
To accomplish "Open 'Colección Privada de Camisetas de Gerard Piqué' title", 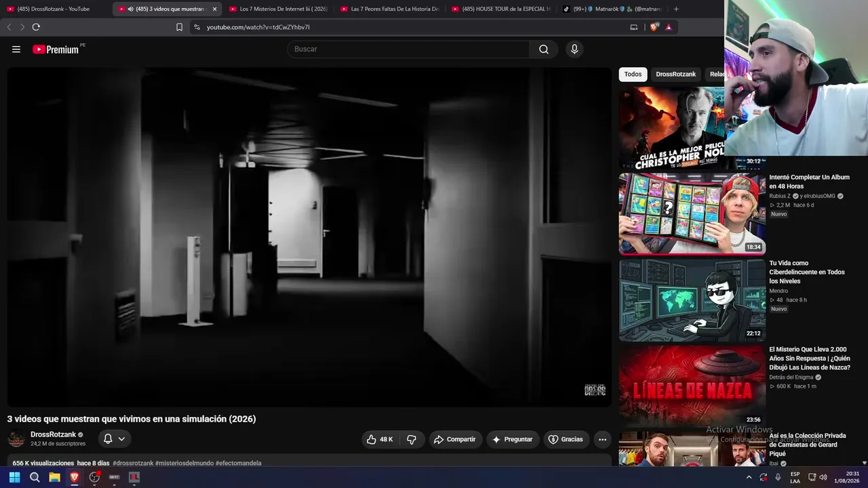I will [x=807, y=445].
